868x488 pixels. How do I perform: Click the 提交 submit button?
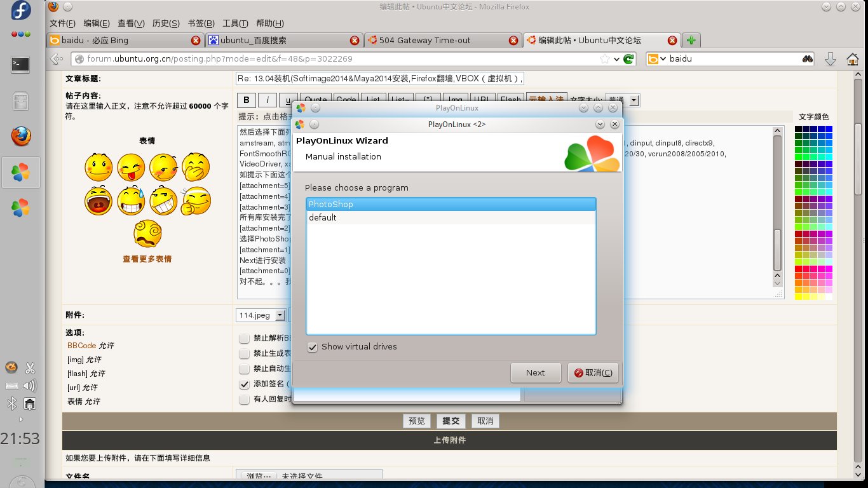click(451, 421)
